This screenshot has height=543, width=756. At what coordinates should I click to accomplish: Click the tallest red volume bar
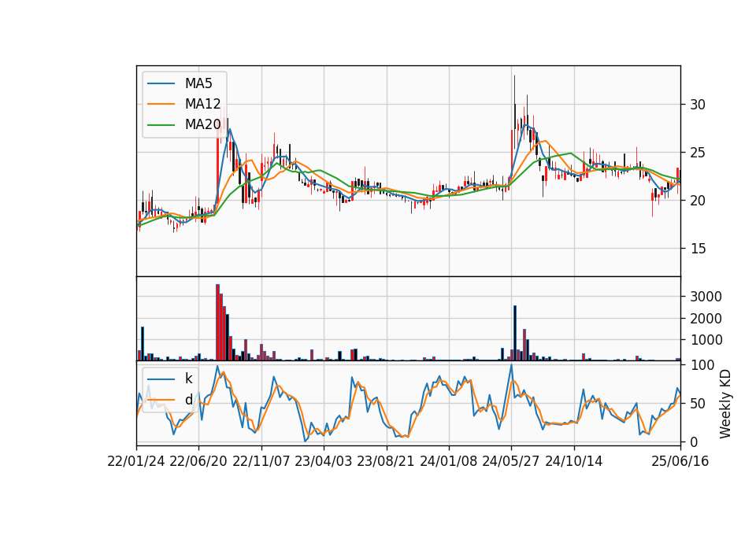pos(217,323)
